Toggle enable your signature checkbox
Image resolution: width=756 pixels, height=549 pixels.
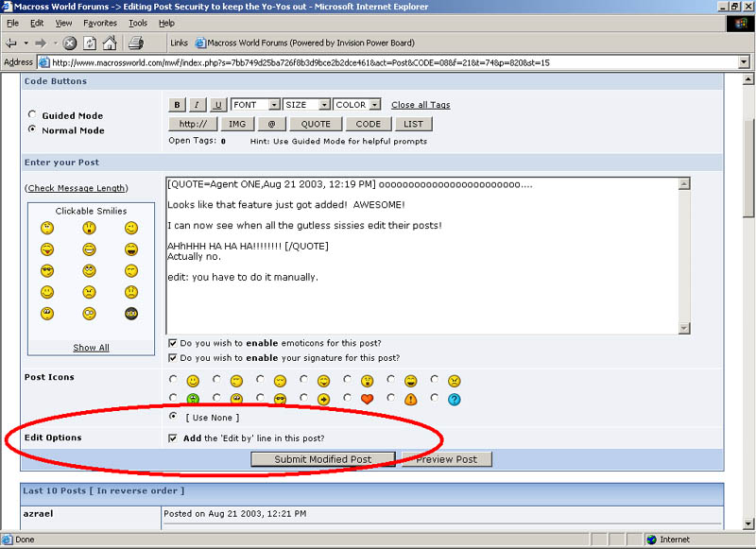[x=173, y=358]
